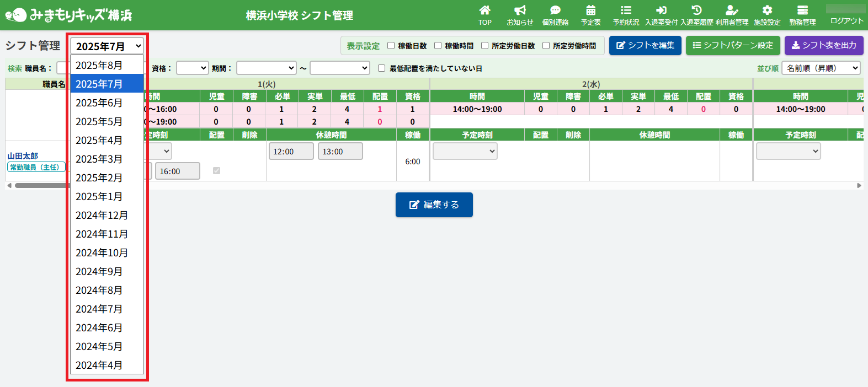Image resolution: width=868 pixels, height=387 pixels.
Task: Toggle the 所定労働時間 checkbox
Action: click(x=546, y=46)
